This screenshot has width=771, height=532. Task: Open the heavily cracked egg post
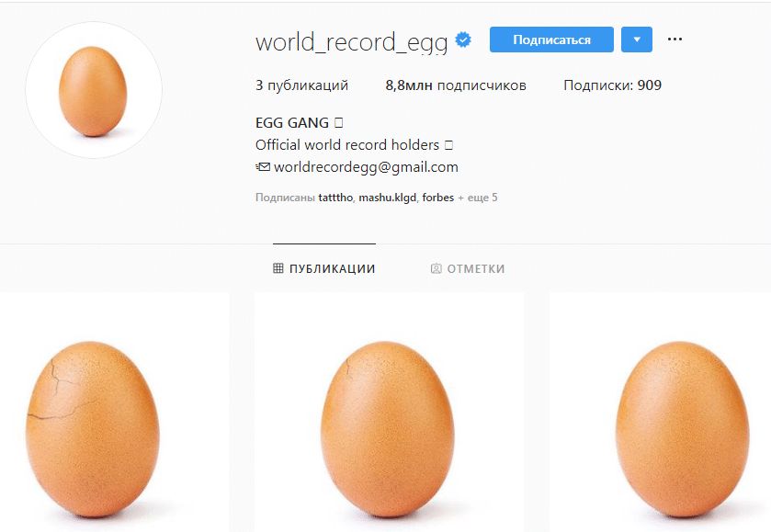(x=115, y=412)
